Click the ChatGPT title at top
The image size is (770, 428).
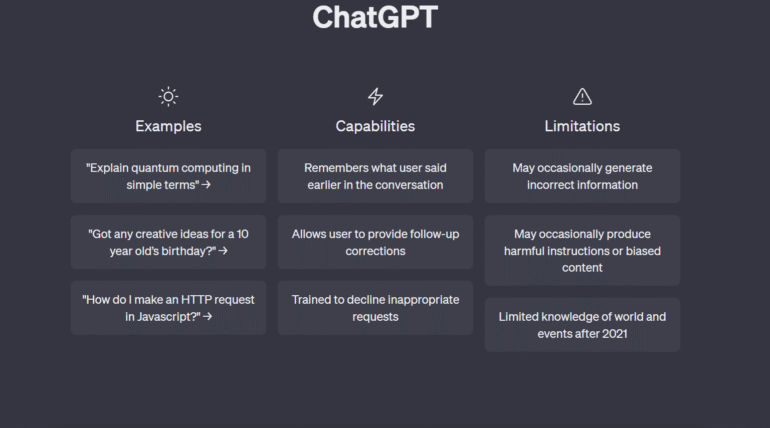tap(375, 17)
